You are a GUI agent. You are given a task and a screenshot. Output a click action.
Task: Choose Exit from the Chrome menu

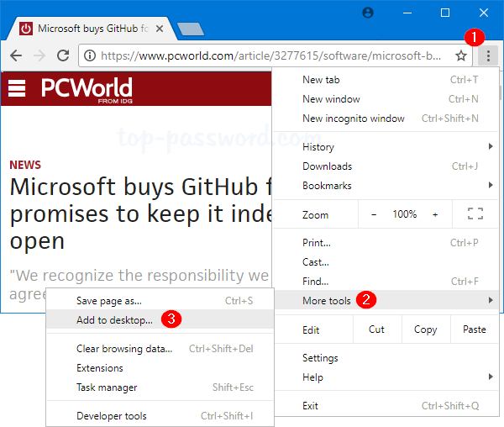click(386, 406)
